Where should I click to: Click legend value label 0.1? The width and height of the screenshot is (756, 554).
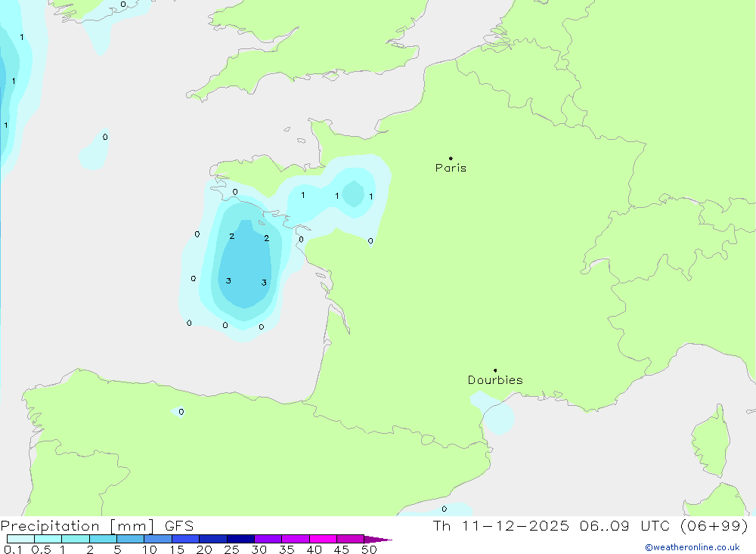pyautogui.click(x=13, y=549)
